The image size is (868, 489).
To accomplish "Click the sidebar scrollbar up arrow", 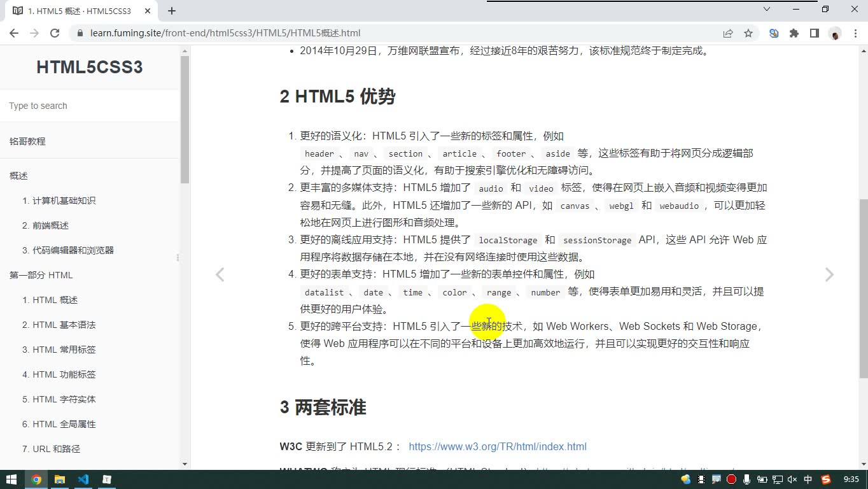I will point(185,51).
